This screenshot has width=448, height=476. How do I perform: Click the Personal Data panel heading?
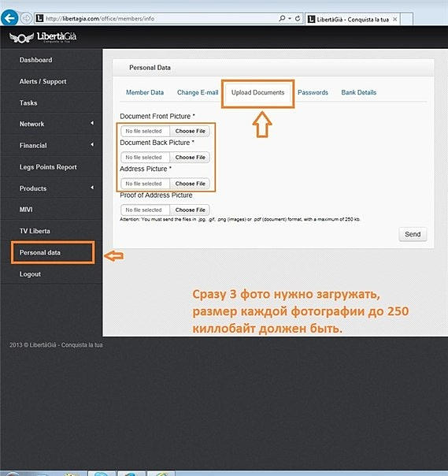pos(150,68)
